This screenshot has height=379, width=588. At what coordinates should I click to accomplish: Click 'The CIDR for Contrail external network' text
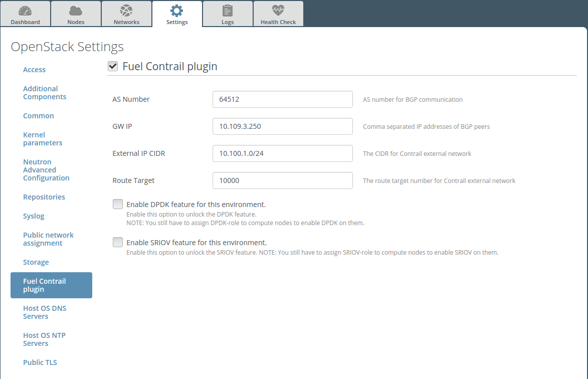[417, 154]
